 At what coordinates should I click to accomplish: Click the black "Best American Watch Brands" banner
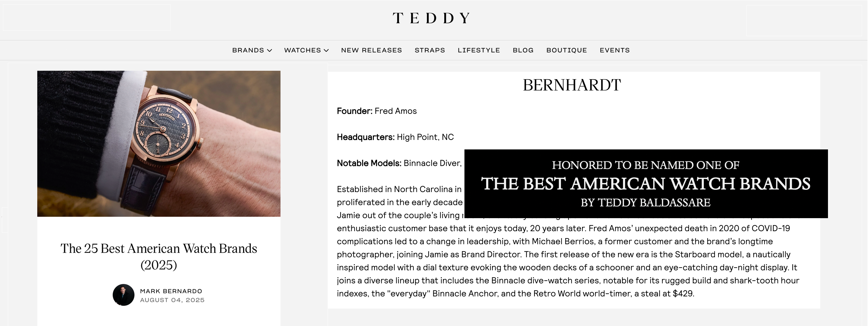(x=646, y=184)
